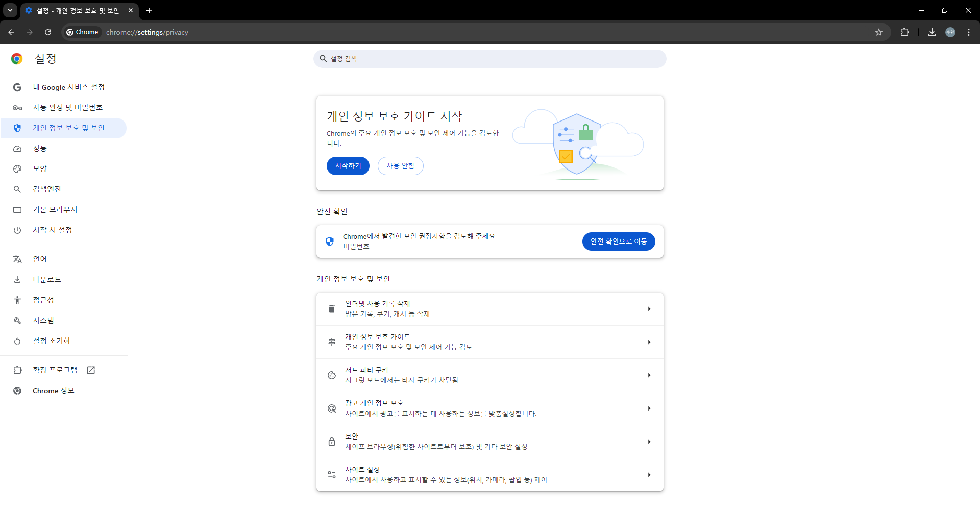Screen dimensions: 980x531
Task: Click the 설정 검색 search field
Action: (x=490, y=59)
